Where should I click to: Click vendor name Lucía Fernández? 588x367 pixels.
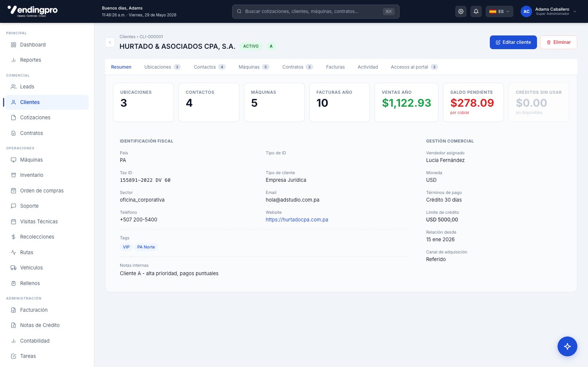click(x=445, y=160)
